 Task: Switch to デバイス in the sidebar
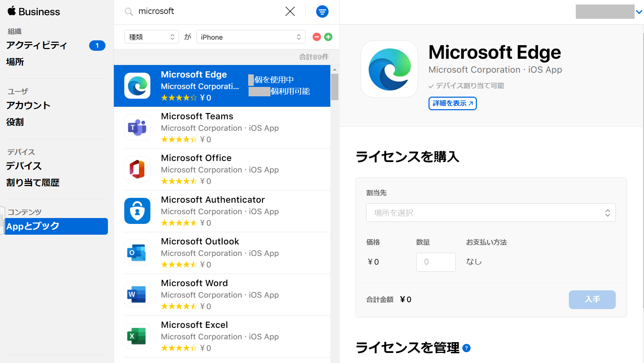pos(23,166)
